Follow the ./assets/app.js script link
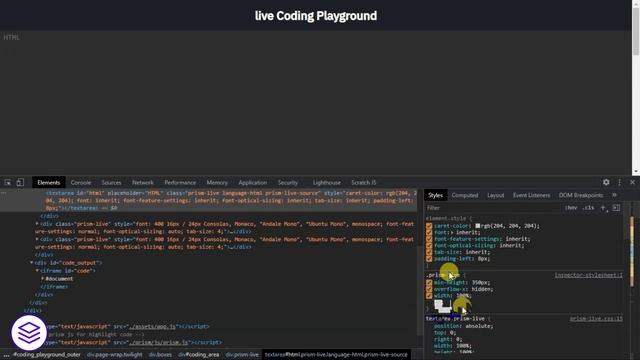The height and width of the screenshot is (360, 640). (153, 327)
